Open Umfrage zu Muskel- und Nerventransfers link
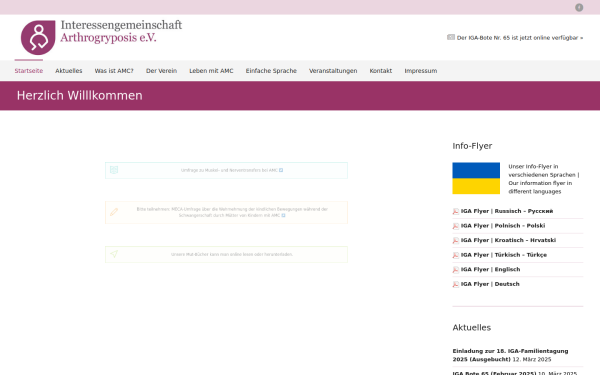 (229, 170)
